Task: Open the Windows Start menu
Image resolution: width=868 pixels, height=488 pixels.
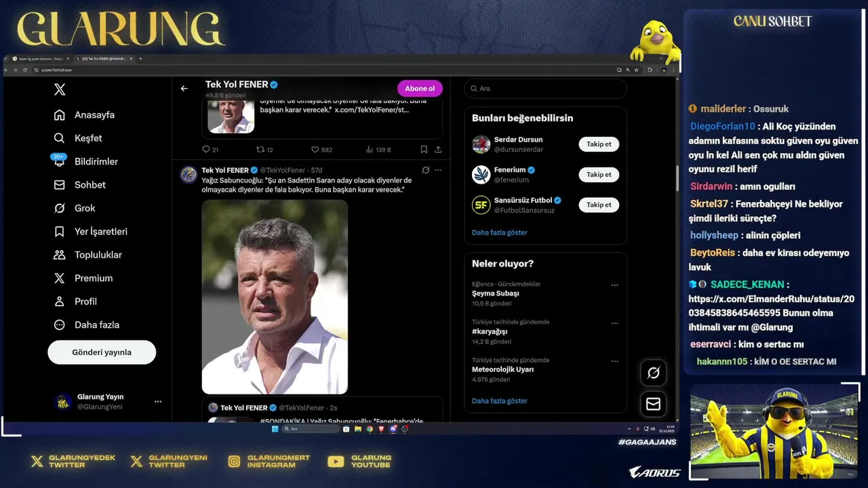Action: click(x=275, y=429)
